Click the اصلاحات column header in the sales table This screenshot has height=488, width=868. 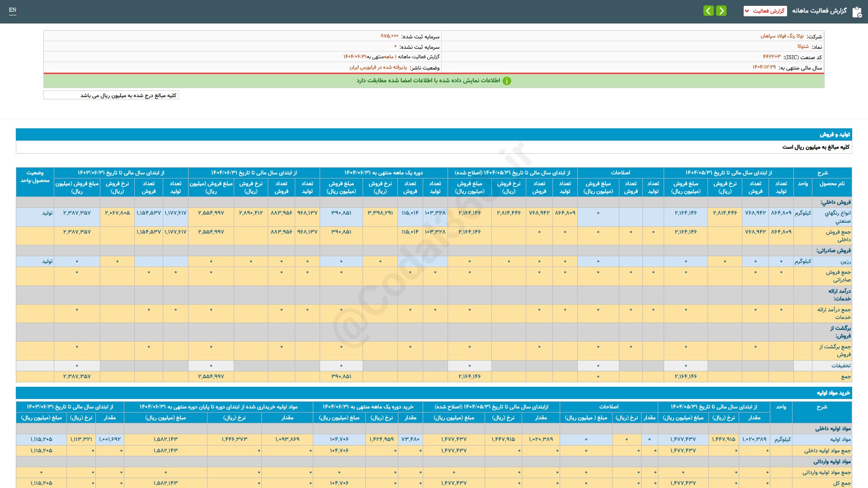click(x=620, y=173)
